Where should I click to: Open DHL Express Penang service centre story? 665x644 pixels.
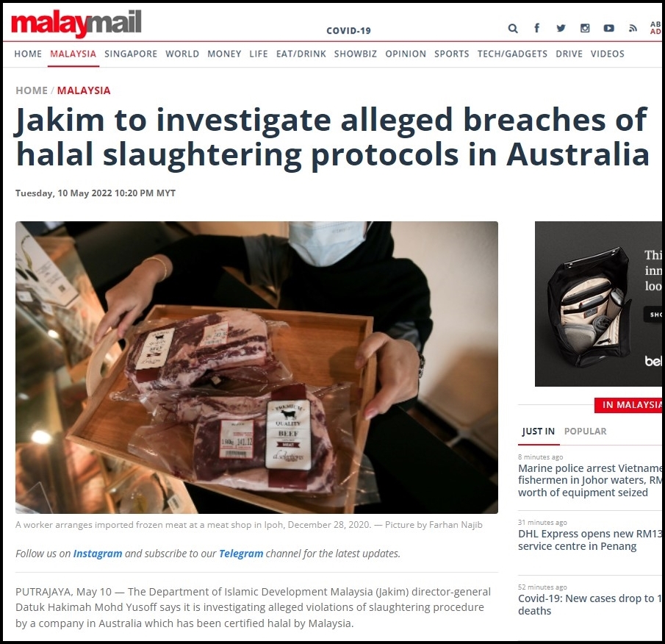(590, 540)
